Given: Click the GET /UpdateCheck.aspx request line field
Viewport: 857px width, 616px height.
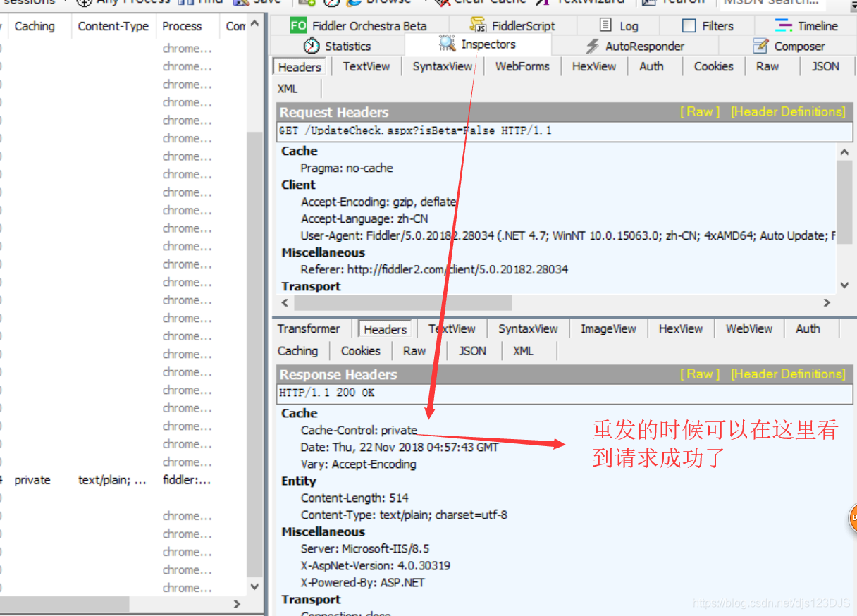Looking at the screenshot, I should point(565,131).
